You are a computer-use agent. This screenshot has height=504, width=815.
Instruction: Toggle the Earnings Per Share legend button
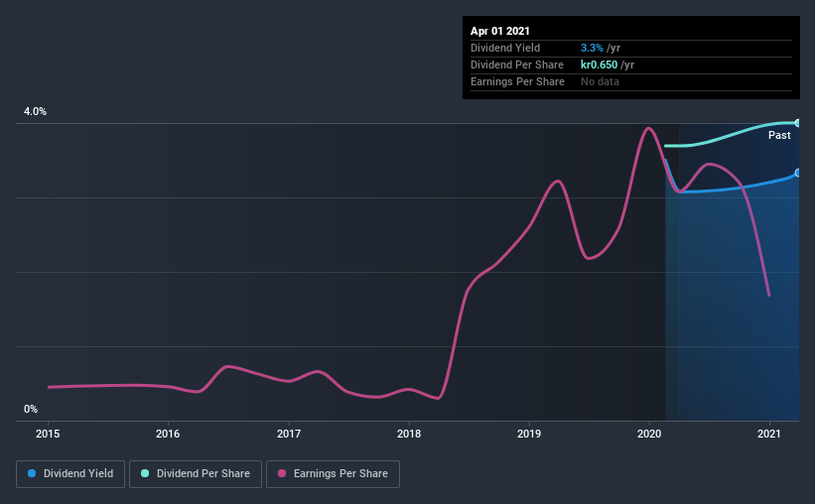click(334, 474)
